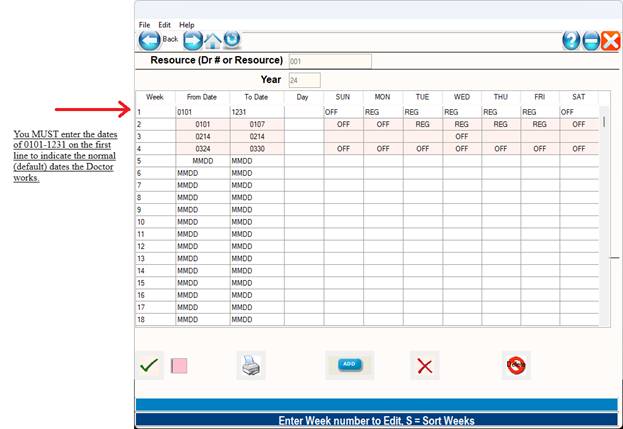
Task: Click the round refresh icon in toolbar
Action: (x=232, y=40)
